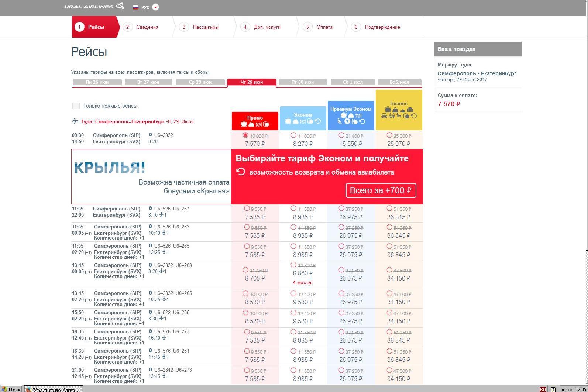
Task: Click the Promo fare baggage icon
Action: 244,124
